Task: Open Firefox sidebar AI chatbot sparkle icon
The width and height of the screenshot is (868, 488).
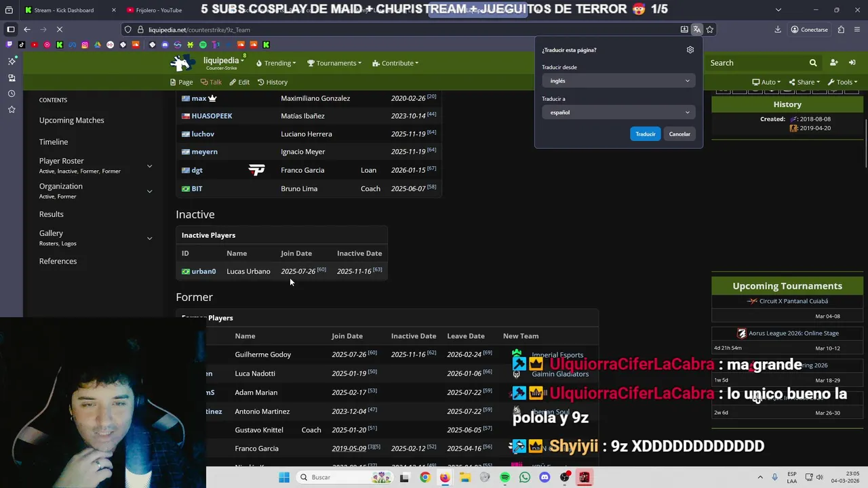Action: [12, 61]
